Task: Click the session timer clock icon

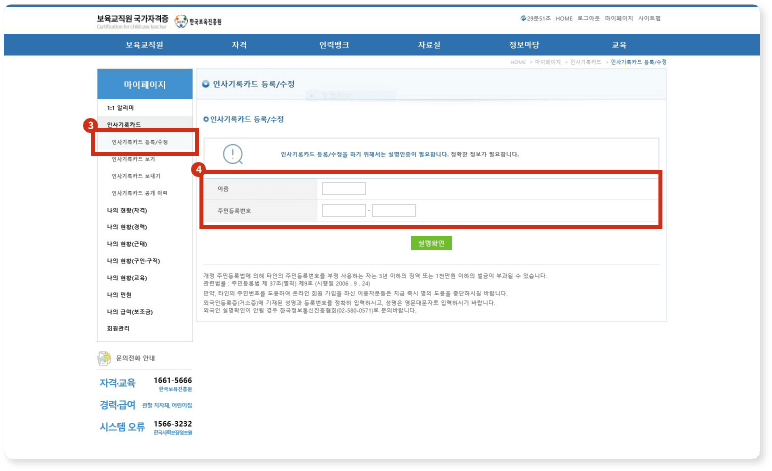Action: (523, 18)
